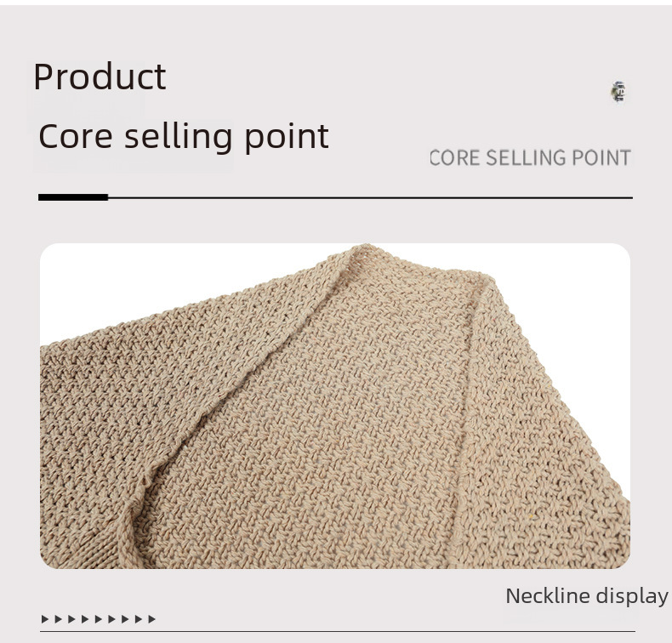Click the black "Core selling point" heading
The image size is (672, 643).
pyautogui.click(x=183, y=136)
